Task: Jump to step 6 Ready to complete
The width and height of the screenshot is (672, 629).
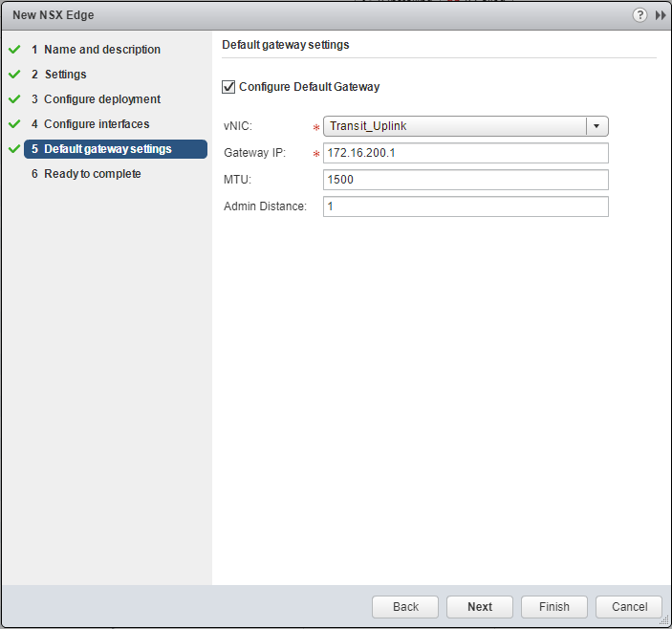Action: 92,174
